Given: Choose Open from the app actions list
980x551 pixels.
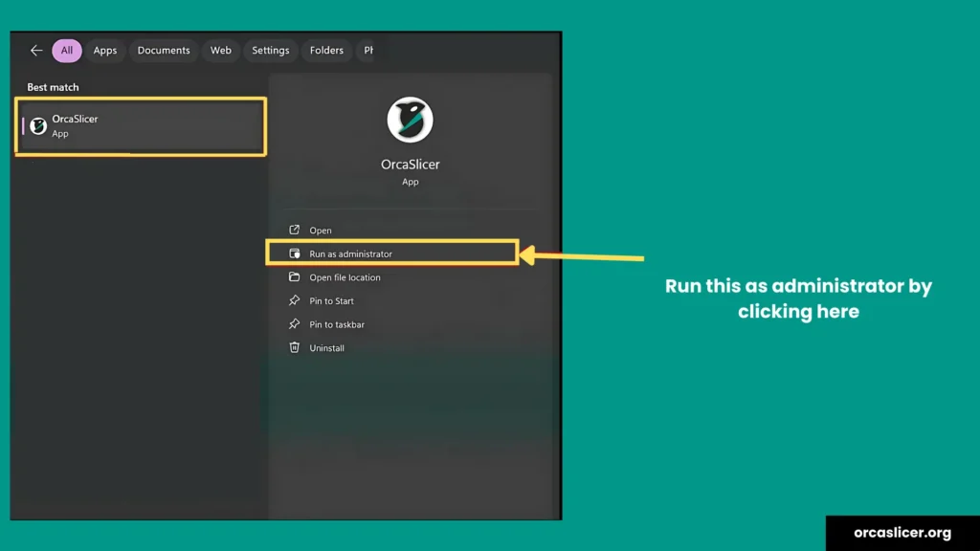Looking at the screenshot, I should tap(321, 231).
